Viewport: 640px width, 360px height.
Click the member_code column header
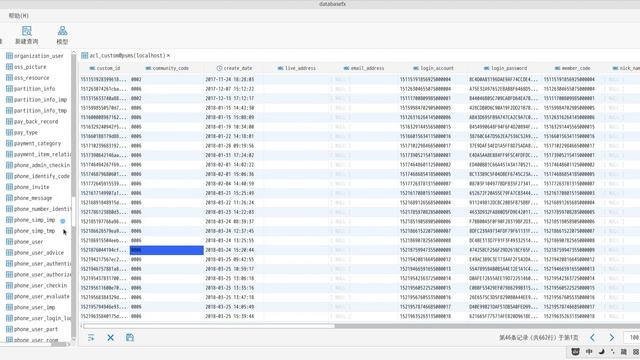tap(573, 68)
